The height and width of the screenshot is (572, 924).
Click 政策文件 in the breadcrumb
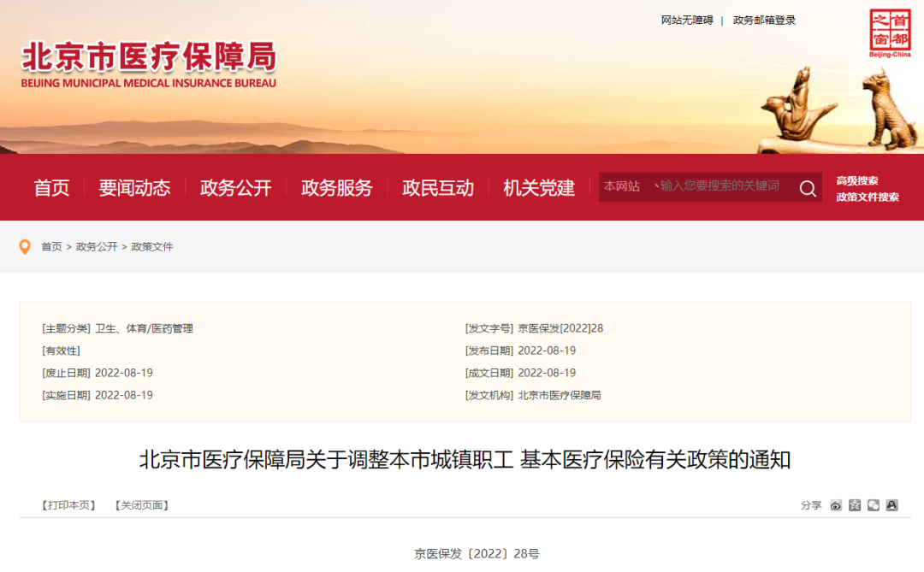(152, 247)
